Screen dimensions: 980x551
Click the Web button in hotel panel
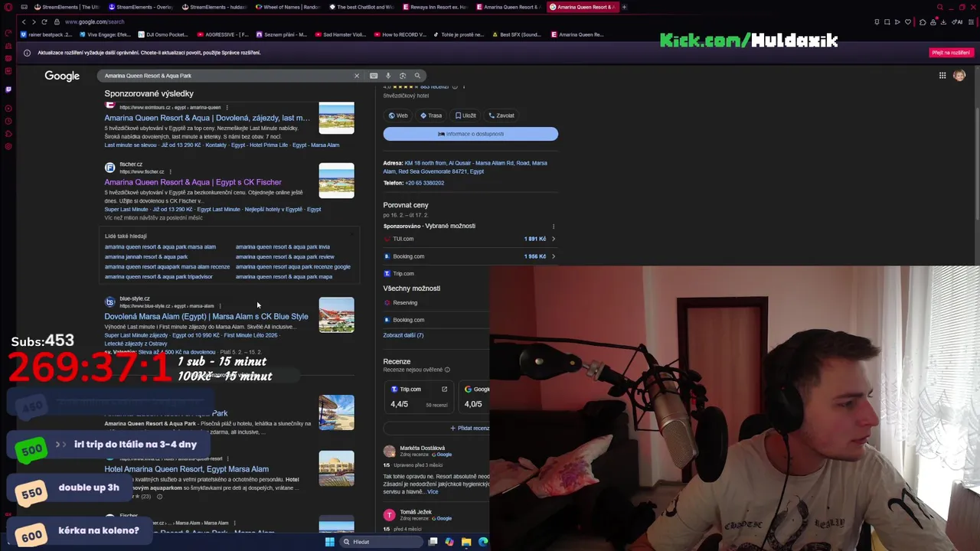point(398,116)
